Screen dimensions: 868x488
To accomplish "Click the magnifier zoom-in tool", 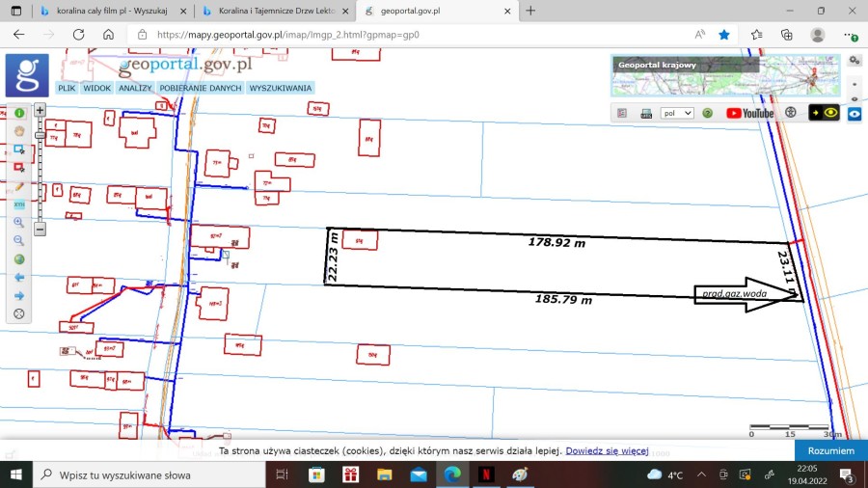I will pos(18,222).
